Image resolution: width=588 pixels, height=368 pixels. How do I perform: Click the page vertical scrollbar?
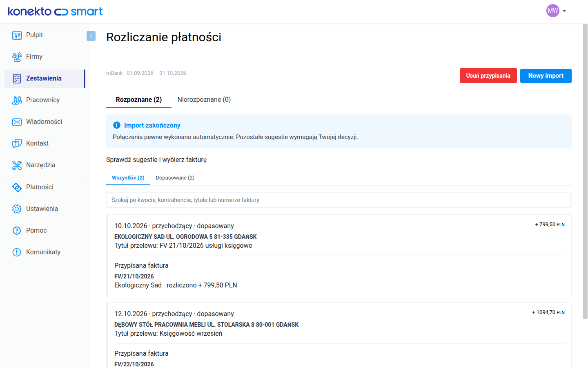pos(585,172)
